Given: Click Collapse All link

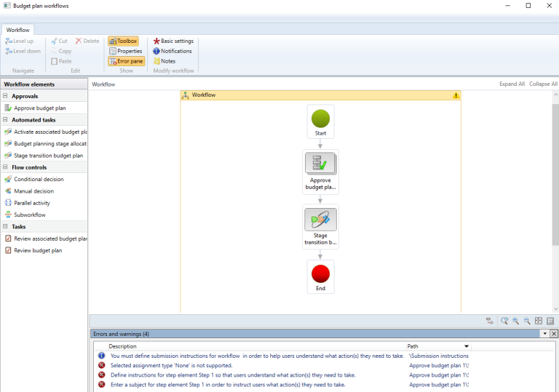Looking at the screenshot, I should click(543, 84).
